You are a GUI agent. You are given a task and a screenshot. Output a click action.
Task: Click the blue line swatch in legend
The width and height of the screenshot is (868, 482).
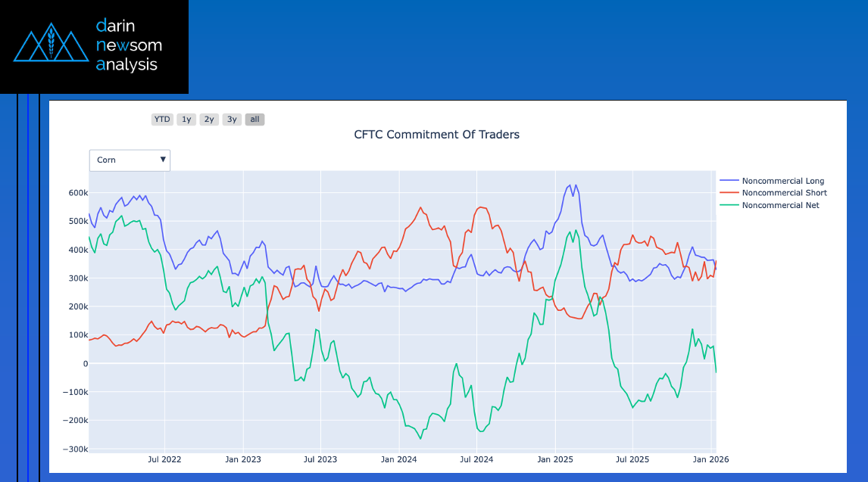pos(729,181)
